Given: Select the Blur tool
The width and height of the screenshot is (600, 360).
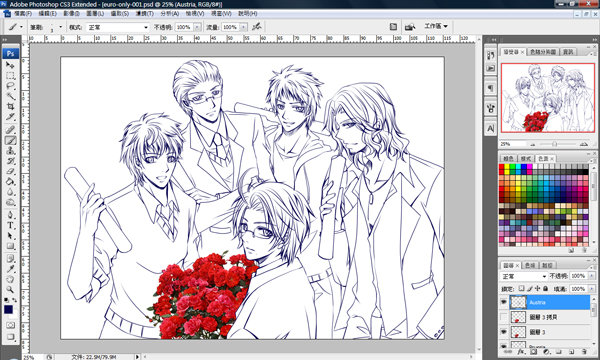Looking at the screenshot, I should [10, 192].
